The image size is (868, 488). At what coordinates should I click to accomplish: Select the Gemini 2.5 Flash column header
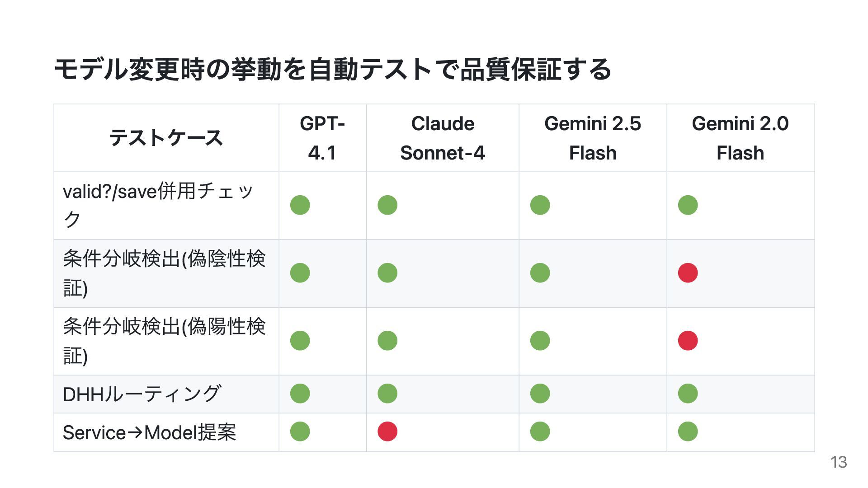click(x=593, y=138)
